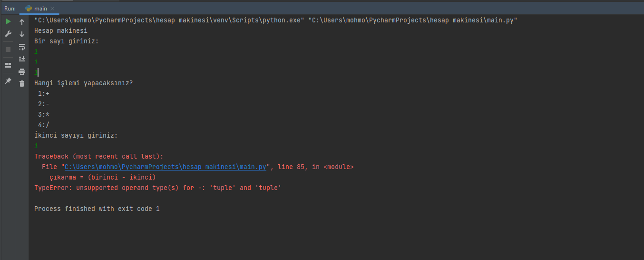This screenshot has height=260, width=644.
Task: Click the 'Hangi işlemi yapacaksınız?' output line
Action: [84, 83]
